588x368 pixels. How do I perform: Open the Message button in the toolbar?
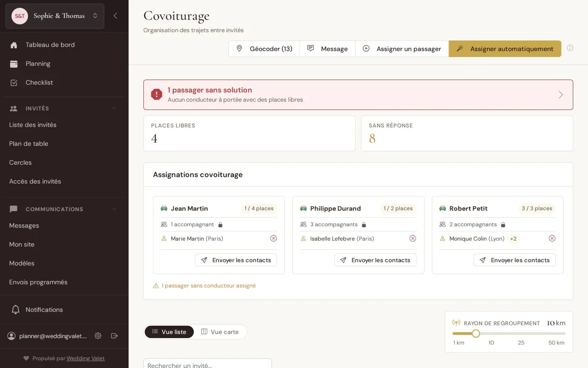[328, 49]
